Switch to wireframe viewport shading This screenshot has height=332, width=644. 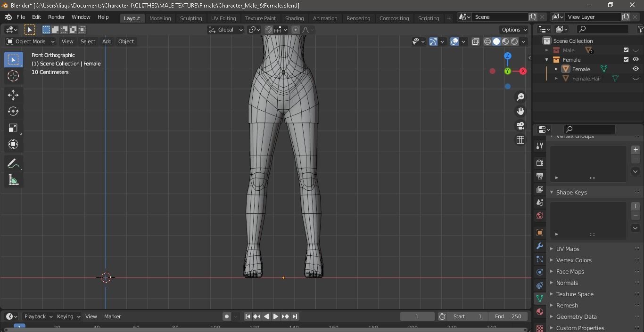[487, 41]
